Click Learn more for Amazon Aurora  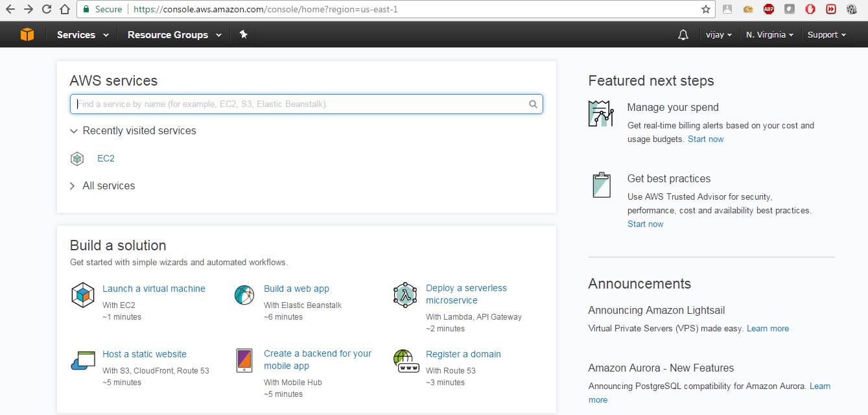pyautogui.click(x=819, y=386)
